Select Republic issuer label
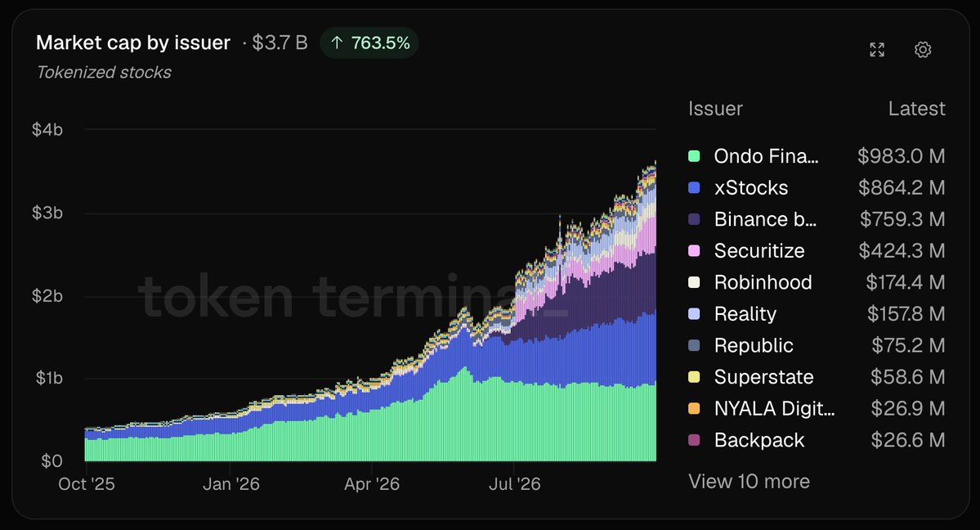Screen dimensions: 980x530 (x=754, y=345)
